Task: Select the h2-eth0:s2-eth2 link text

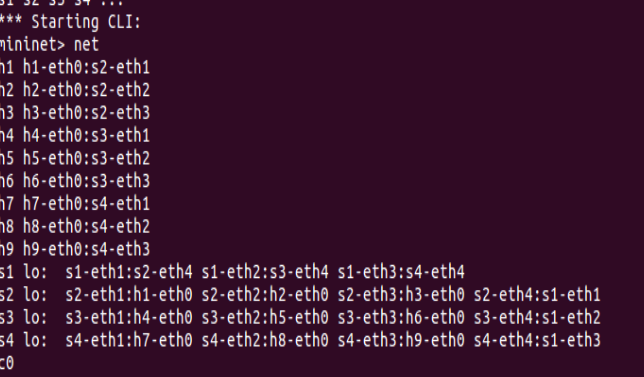Action: tap(87, 90)
